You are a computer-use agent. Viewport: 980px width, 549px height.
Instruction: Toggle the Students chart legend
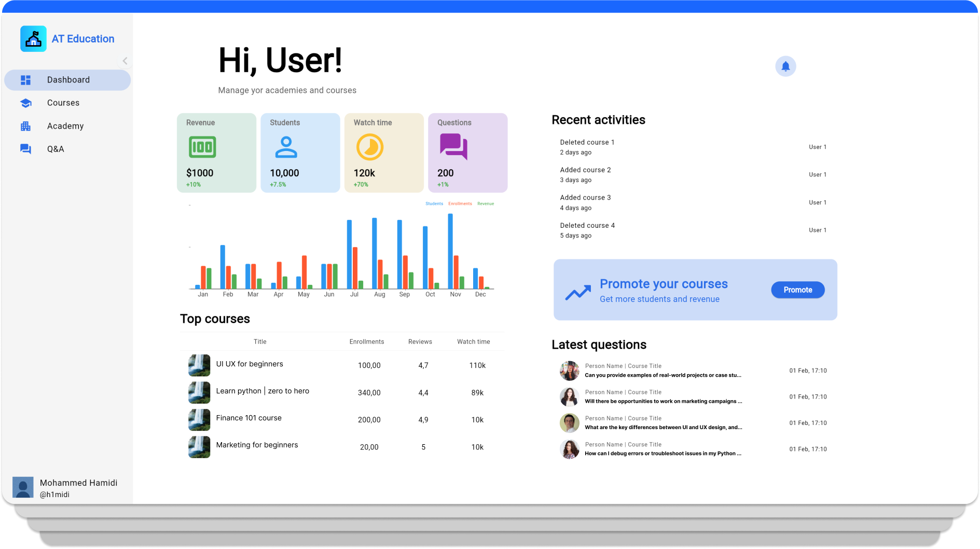(434, 204)
